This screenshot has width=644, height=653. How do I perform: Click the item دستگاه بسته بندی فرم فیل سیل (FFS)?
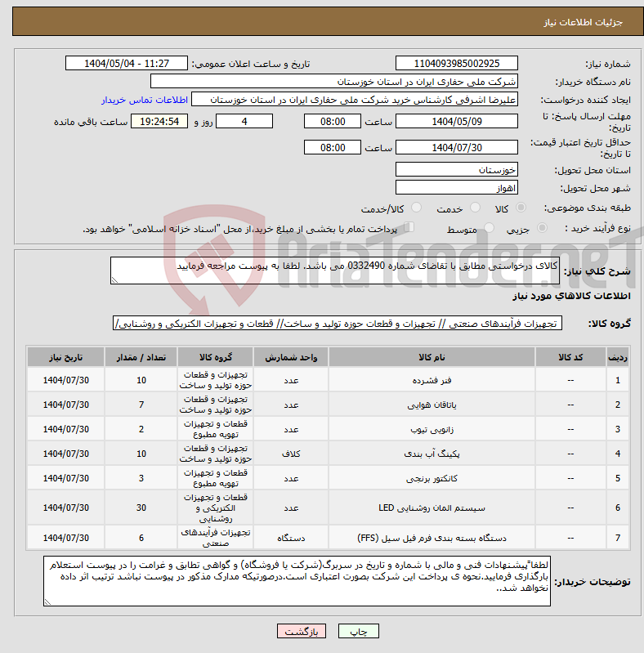[432, 538]
